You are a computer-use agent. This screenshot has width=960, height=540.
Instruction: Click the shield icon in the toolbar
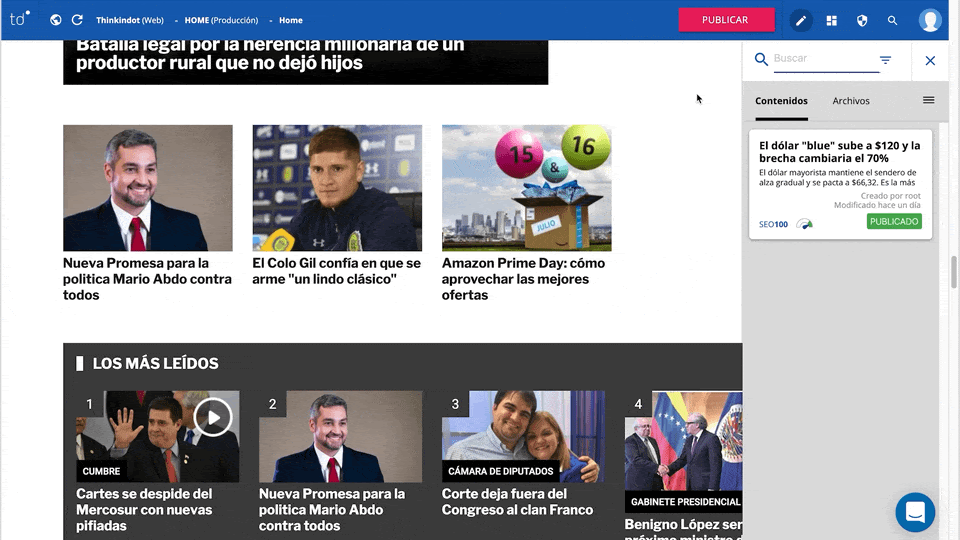(862, 21)
